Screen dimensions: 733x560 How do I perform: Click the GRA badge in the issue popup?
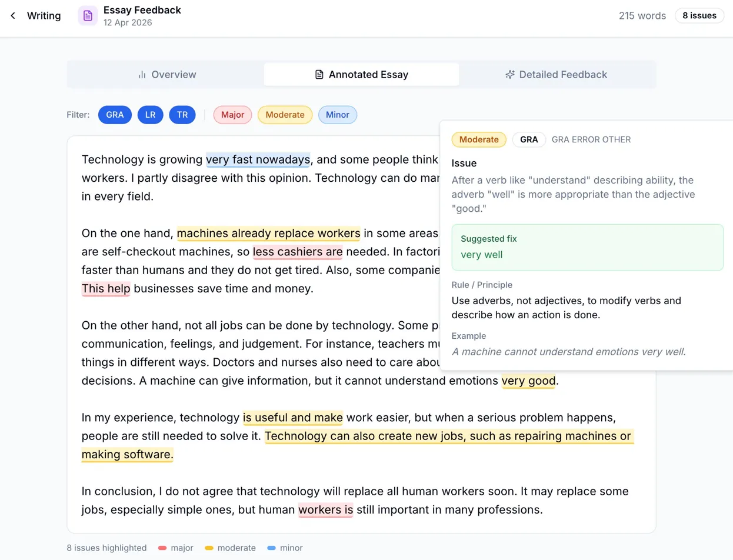click(529, 139)
